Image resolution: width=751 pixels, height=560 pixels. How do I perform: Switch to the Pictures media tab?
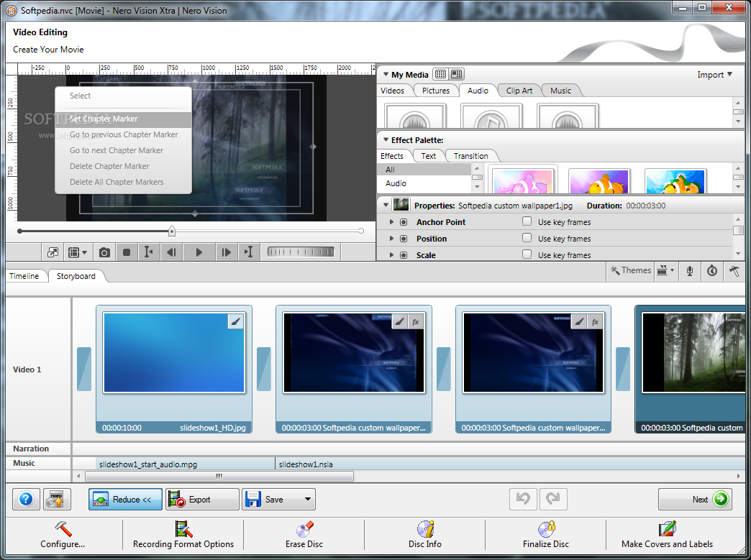coord(436,91)
